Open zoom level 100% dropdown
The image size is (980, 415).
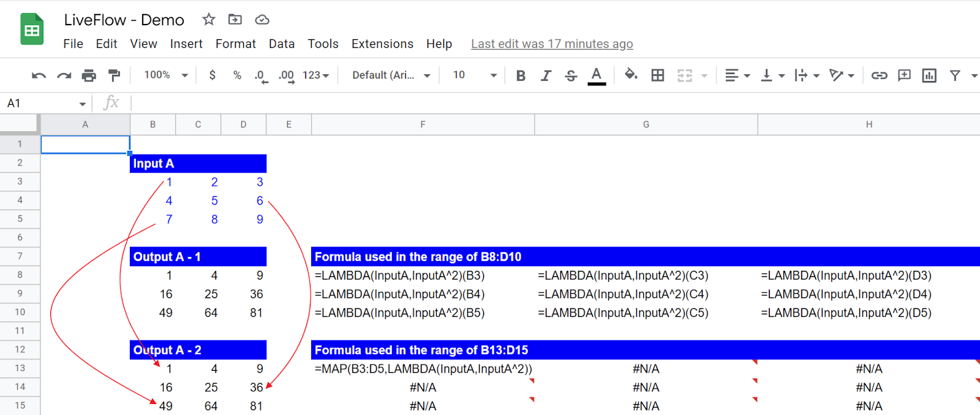(x=166, y=75)
